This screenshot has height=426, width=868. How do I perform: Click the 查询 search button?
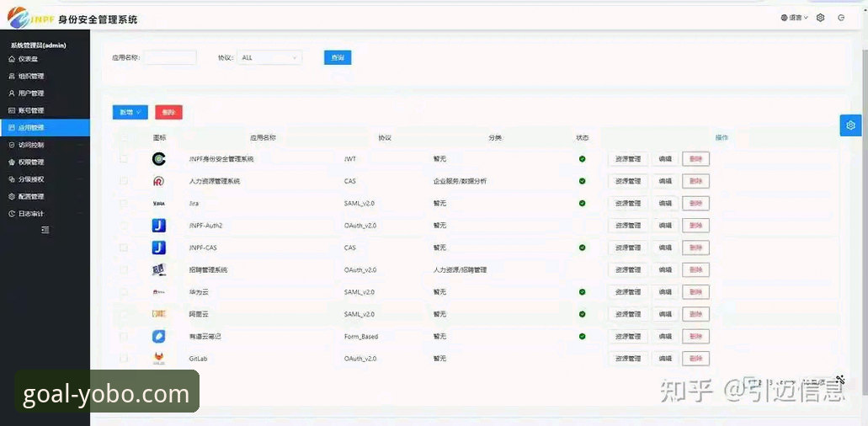pyautogui.click(x=338, y=57)
